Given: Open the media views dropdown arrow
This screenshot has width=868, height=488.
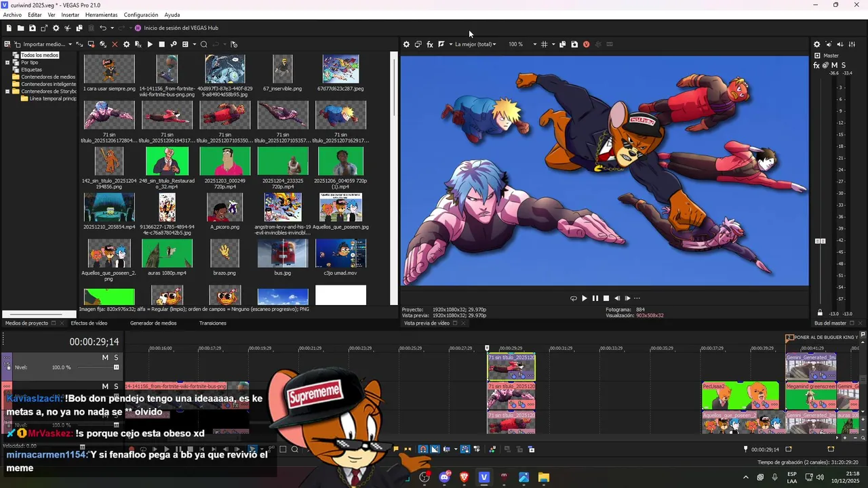Looking at the screenshot, I should [194, 44].
